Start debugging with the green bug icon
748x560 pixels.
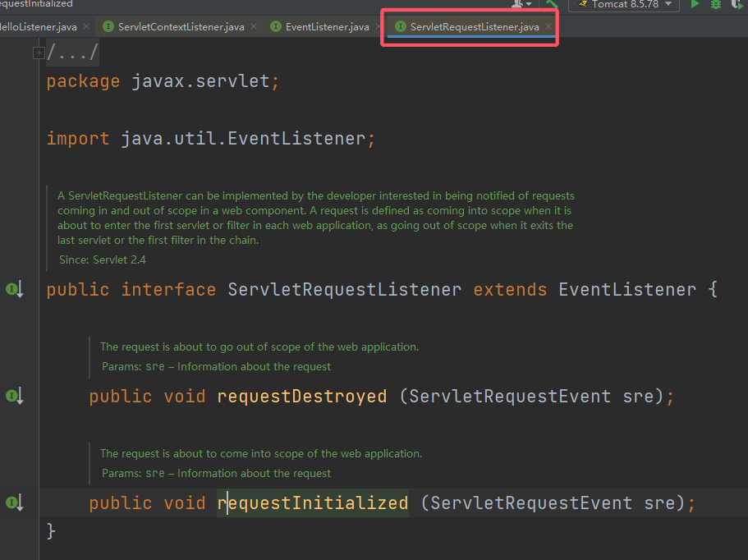(715, 4)
